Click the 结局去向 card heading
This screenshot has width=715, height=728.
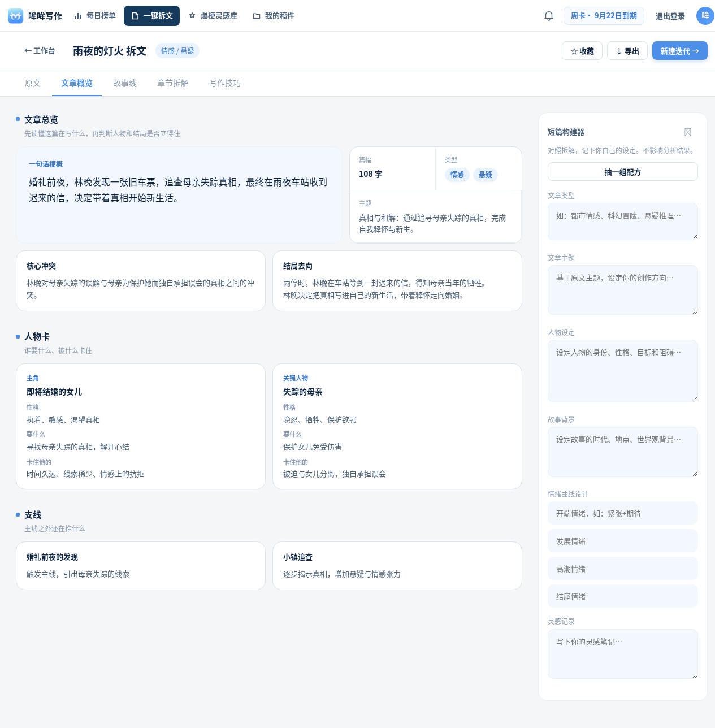coord(298,266)
